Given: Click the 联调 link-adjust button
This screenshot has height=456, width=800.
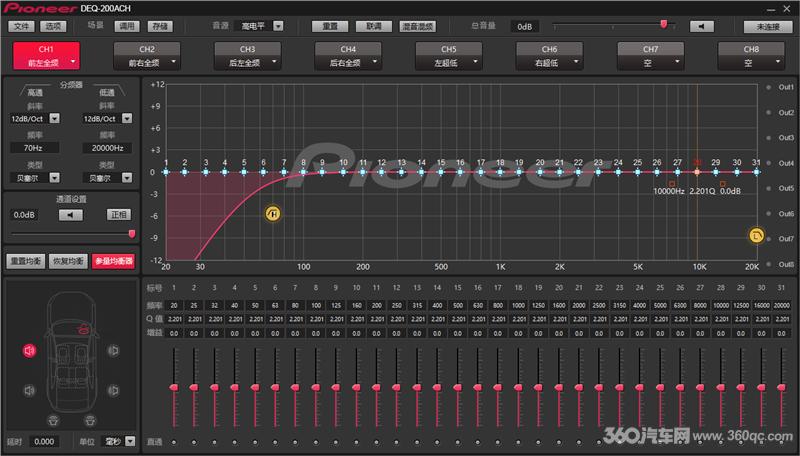Looking at the screenshot, I should point(374,26).
